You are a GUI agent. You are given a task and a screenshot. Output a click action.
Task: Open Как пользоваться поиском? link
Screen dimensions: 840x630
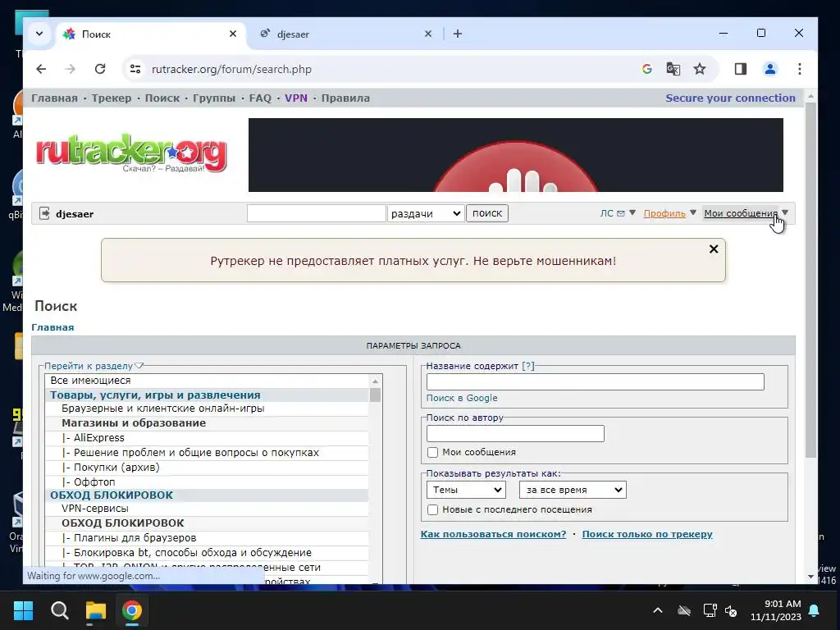(493, 534)
